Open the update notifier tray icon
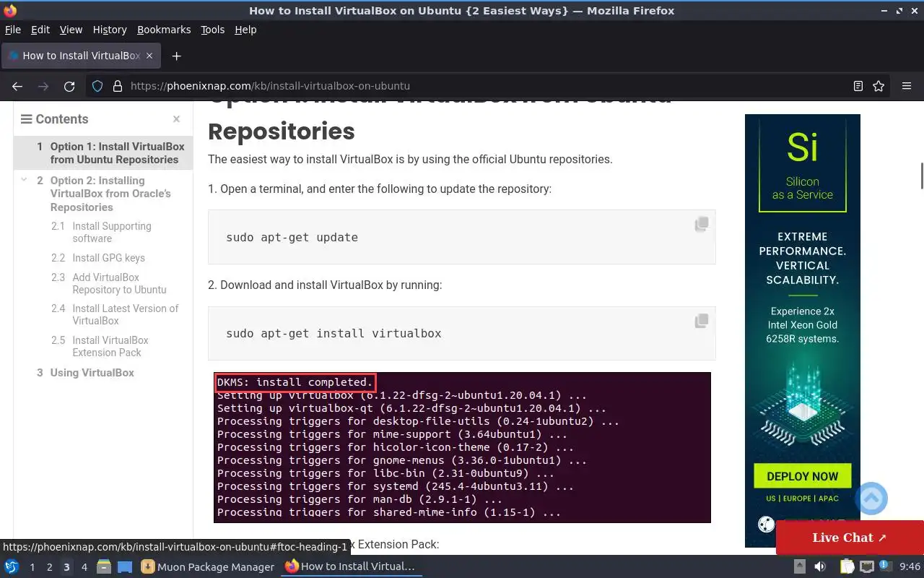 [x=886, y=567]
